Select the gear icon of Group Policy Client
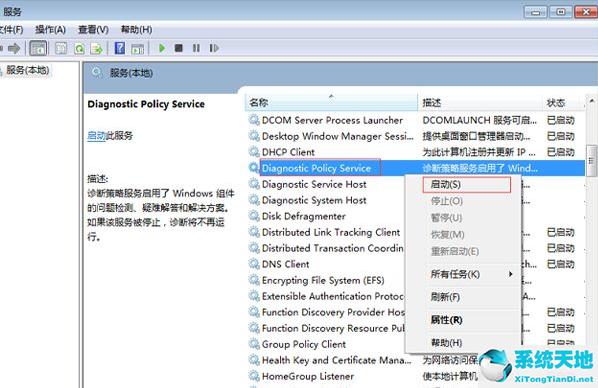The width and height of the screenshot is (598, 388). (254, 344)
